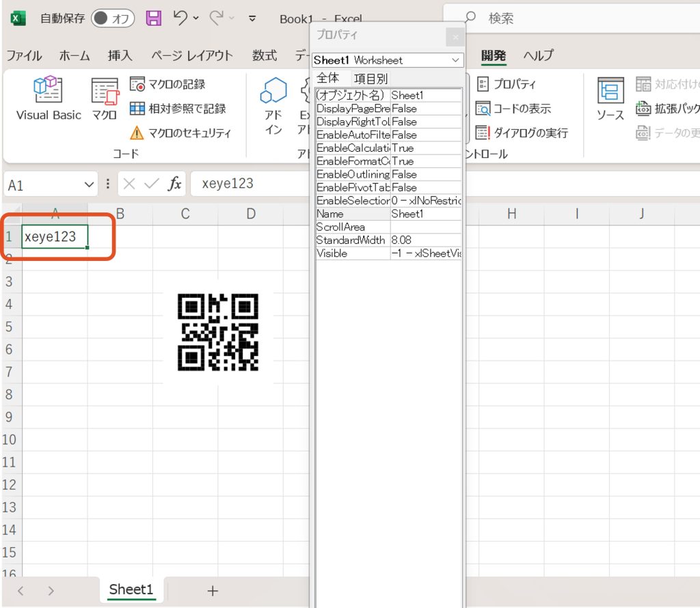This screenshot has height=608, width=700.
Task: Toggle 相対参照で記録 relative recording
Action: pyautogui.click(x=178, y=109)
